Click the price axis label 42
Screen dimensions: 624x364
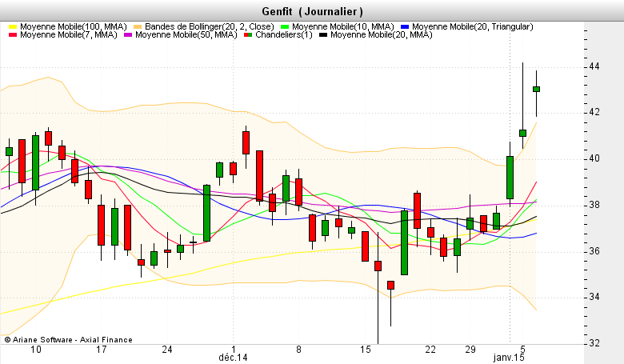click(x=594, y=113)
